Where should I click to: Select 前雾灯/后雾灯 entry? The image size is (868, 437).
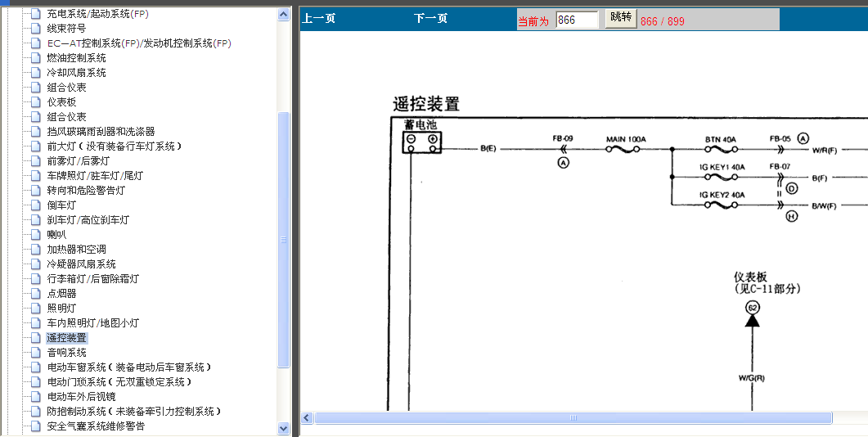79,161
